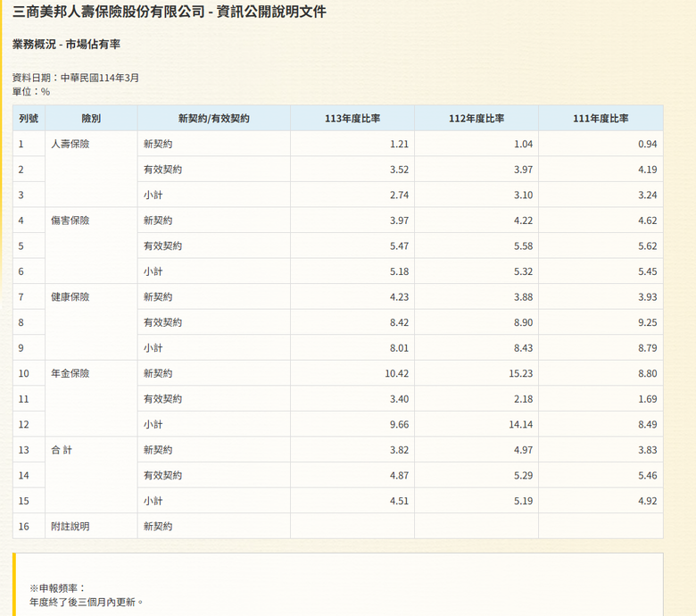Click value 15.23 in row 10
This screenshot has width=696, height=616.
point(521,373)
